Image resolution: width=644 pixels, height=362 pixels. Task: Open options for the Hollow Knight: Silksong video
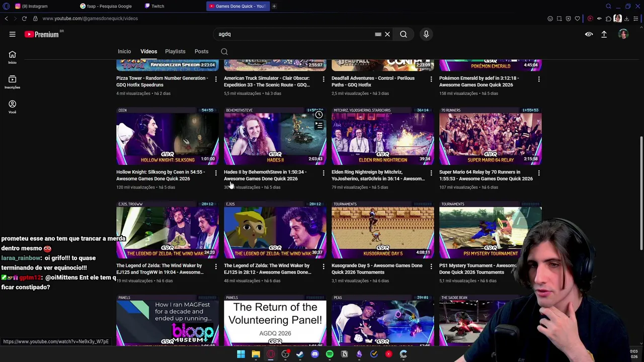pyautogui.click(x=216, y=173)
